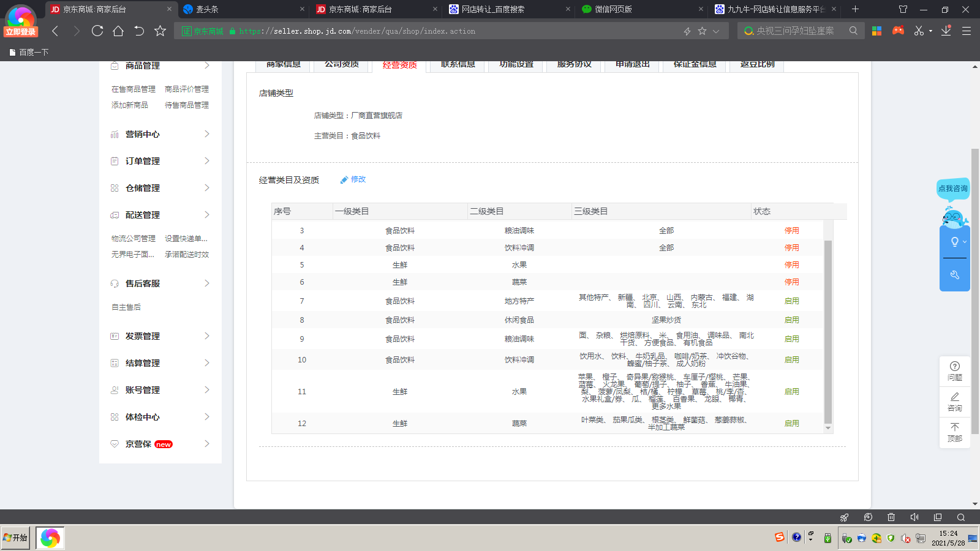This screenshot has width=980, height=551.
Task: Open the browser home page
Action: coord(118,31)
